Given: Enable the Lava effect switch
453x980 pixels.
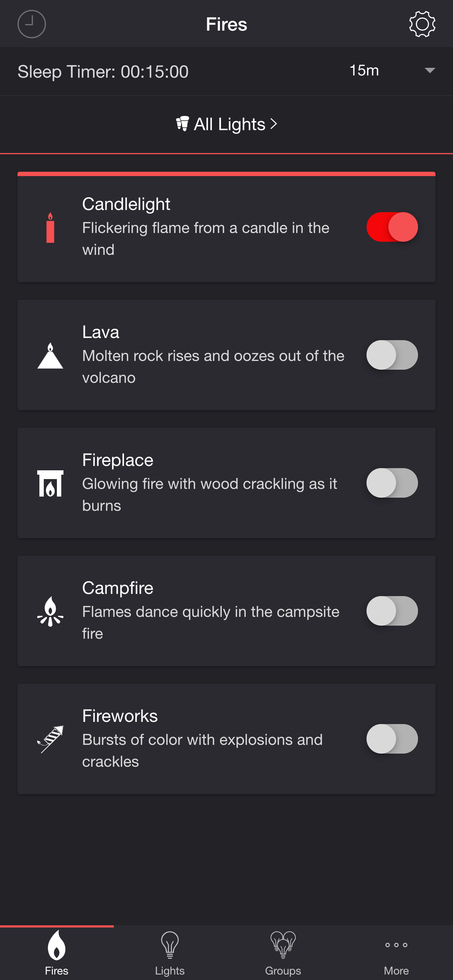Looking at the screenshot, I should (x=392, y=355).
